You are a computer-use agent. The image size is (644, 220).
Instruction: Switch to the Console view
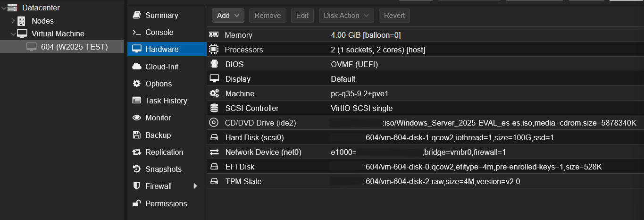[159, 33]
